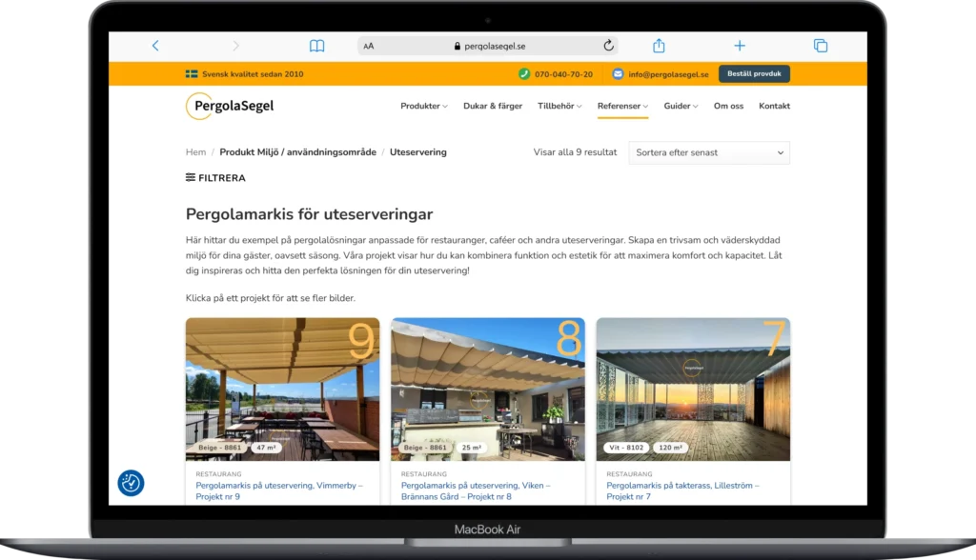Reload the page with the refresh icon
976x560 pixels.
coord(607,44)
